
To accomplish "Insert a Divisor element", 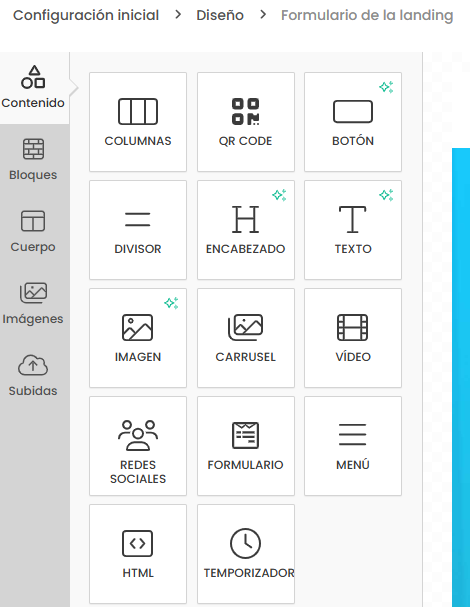I will click(138, 230).
